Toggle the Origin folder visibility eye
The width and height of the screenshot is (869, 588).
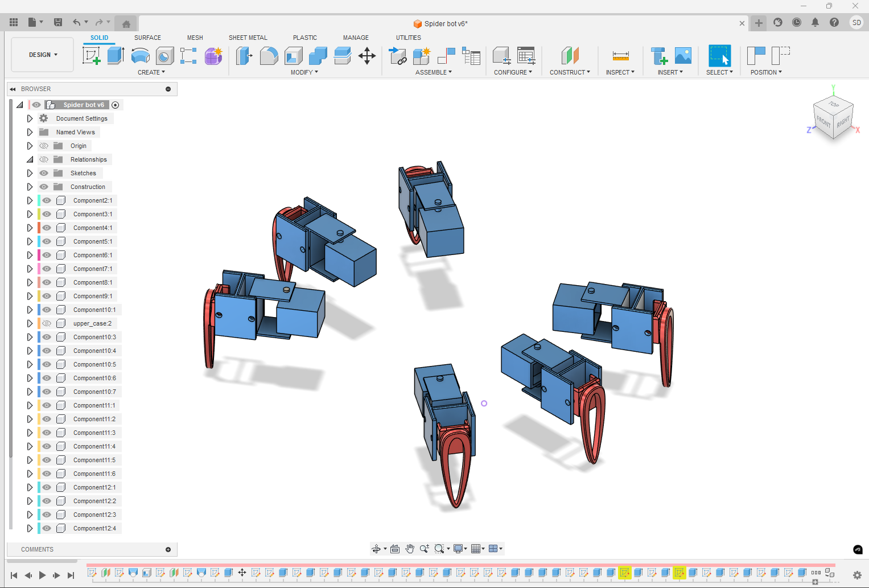pyautogui.click(x=44, y=146)
